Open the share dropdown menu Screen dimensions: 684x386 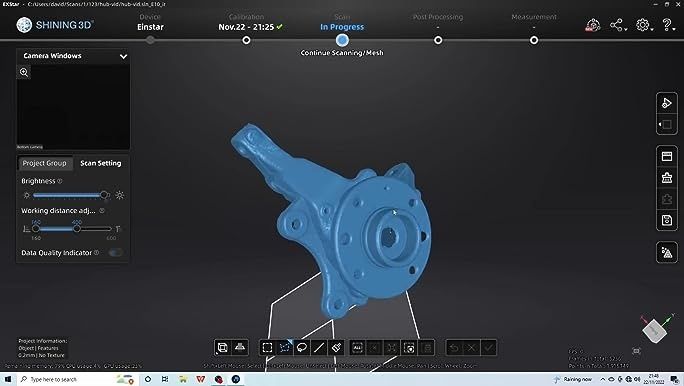pos(618,25)
